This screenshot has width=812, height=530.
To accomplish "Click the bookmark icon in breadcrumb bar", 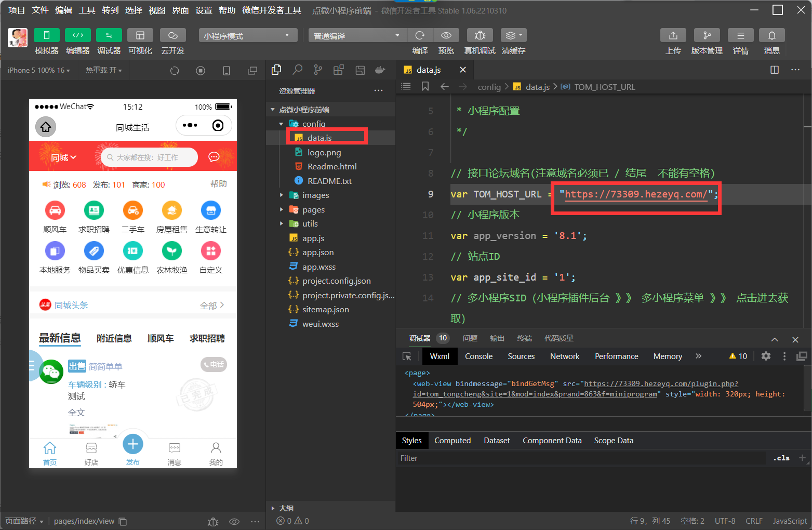I will coord(425,86).
